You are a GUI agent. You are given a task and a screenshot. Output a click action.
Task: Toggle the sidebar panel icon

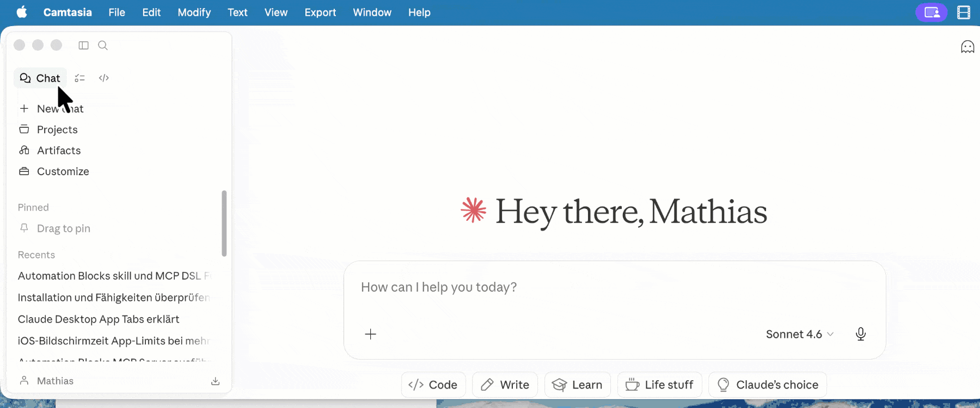pos(83,45)
